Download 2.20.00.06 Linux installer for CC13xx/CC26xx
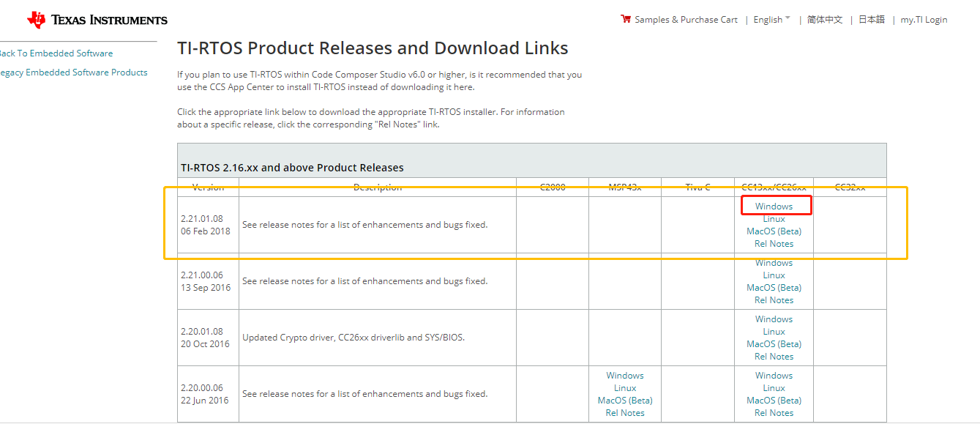Screen dimensions: 980x424 (774, 388)
